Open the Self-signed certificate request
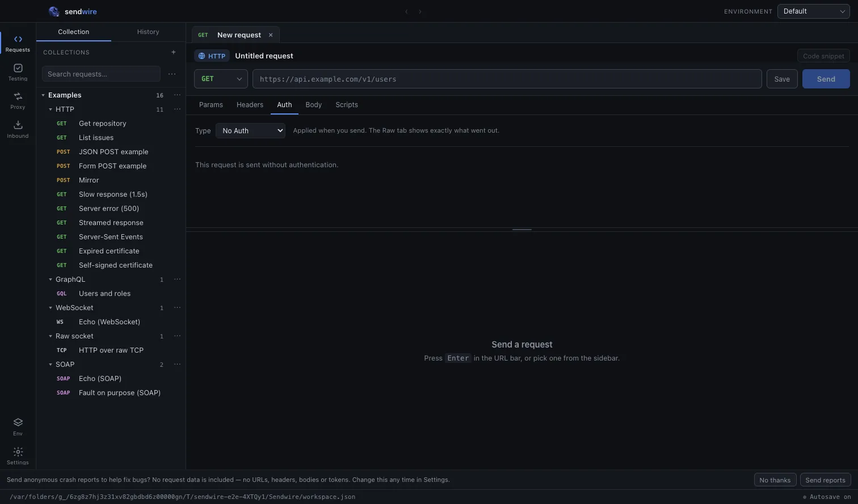The image size is (858, 504). [111, 265]
